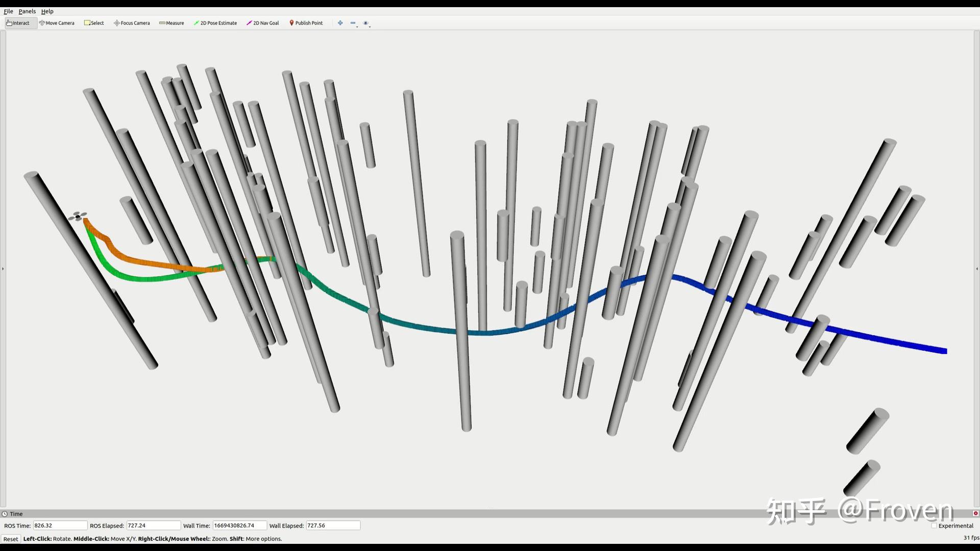This screenshot has height=551, width=980.
Task: Select the 2D Nav Goal tool
Action: (263, 23)
